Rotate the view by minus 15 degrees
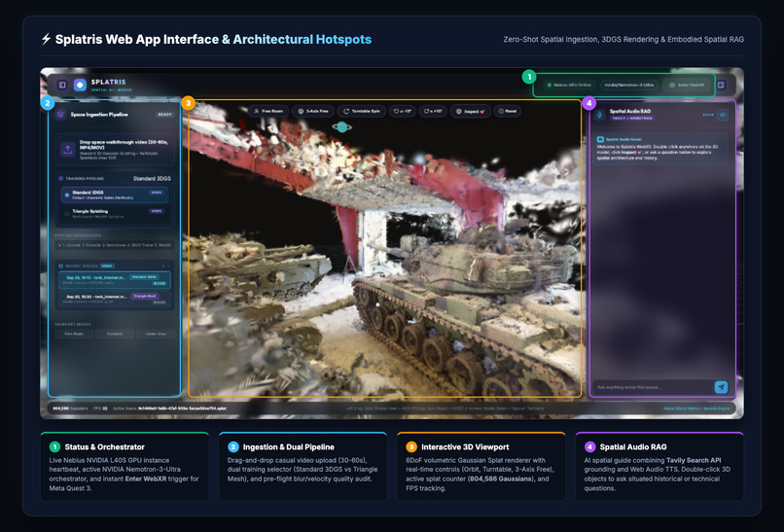Image resolution: width=784 pixels, height=532 pixels. click(x=402, y=111)
